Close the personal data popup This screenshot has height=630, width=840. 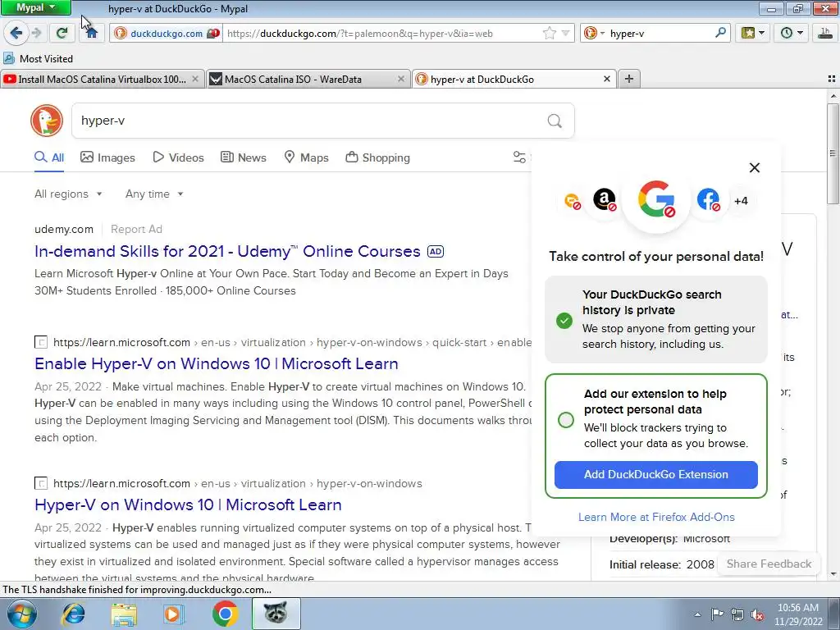tap(755, 167)
